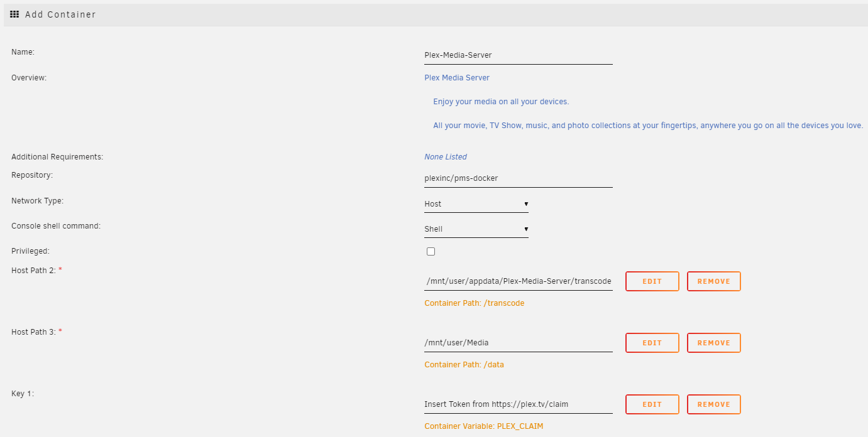This screenshot has width=868, height=437.
Task: Click the Console shell command label
Action: (x=56, y=225)
